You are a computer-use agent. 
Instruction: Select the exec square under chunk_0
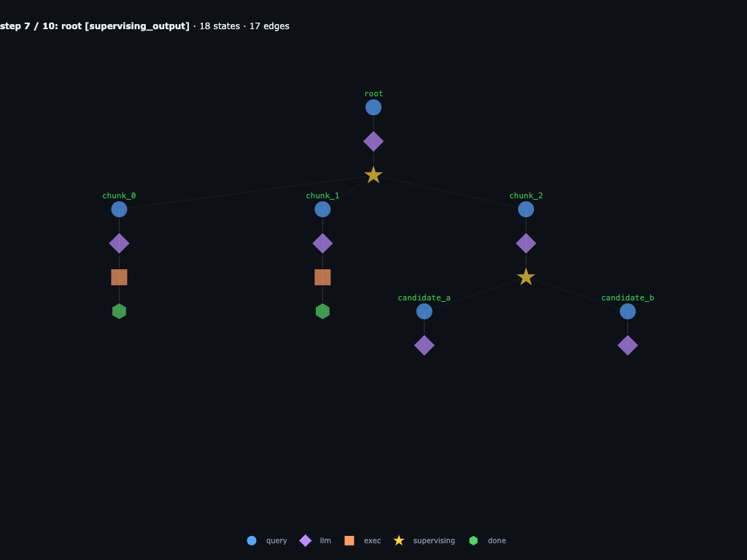119,277
